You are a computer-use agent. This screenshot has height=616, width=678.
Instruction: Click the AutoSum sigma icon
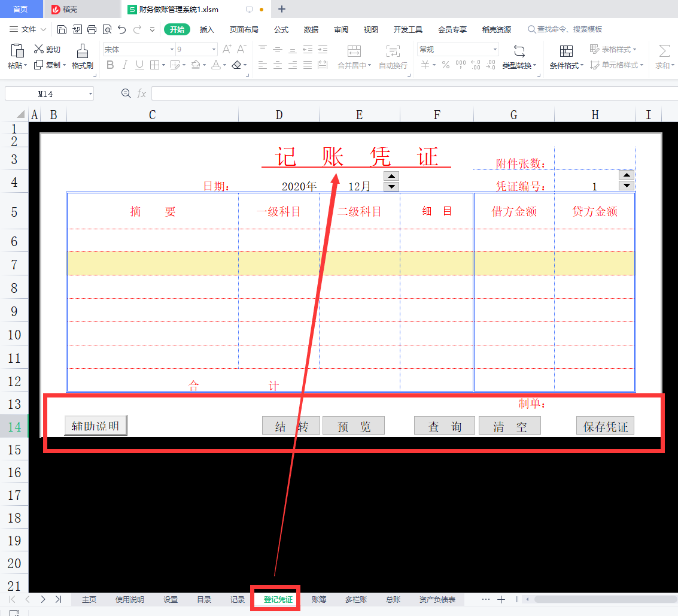pyautogui.click(x=664, y=51)
